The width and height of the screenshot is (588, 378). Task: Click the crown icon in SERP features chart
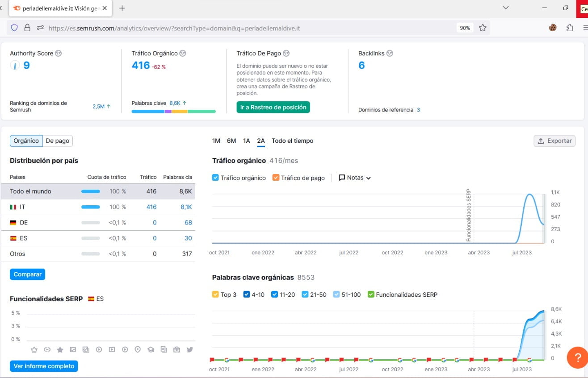(x=34, y=349)
